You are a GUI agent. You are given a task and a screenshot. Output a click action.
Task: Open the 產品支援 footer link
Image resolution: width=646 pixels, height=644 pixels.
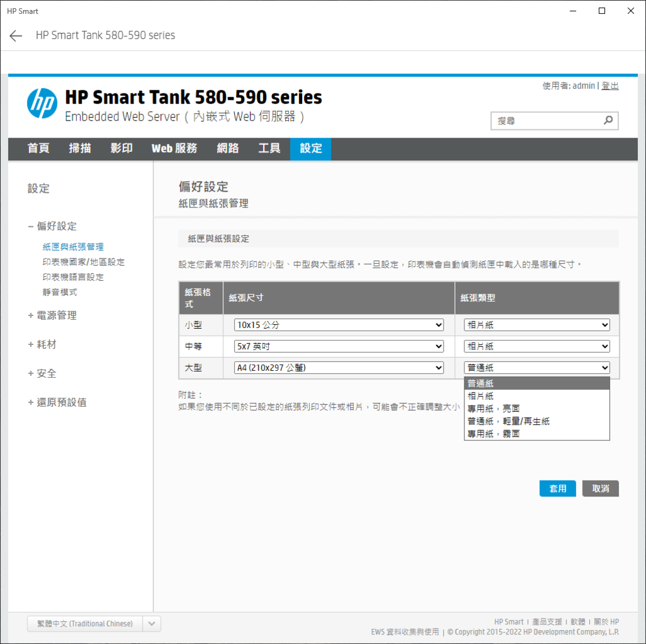(x=547, y=622)
